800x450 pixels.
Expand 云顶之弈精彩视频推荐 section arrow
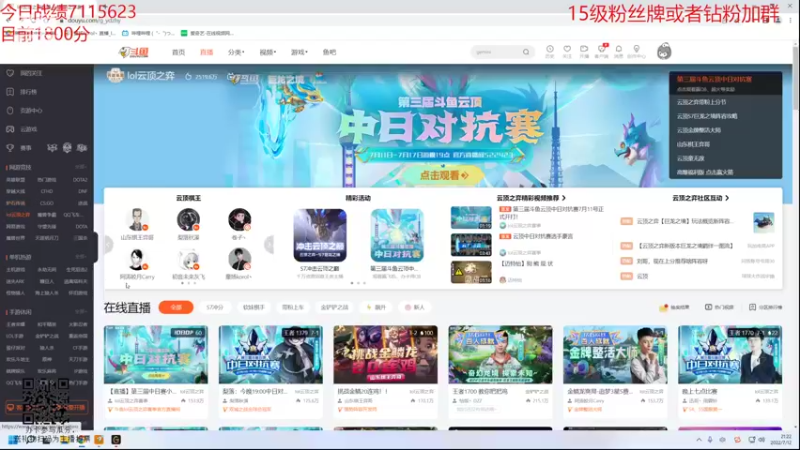coord(564,198)
